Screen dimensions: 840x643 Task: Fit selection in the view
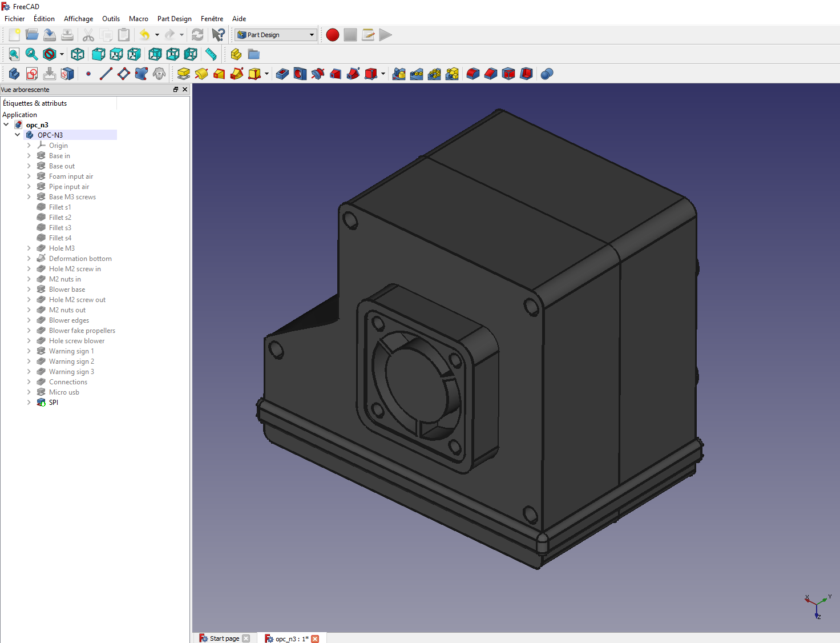[32, 54]
